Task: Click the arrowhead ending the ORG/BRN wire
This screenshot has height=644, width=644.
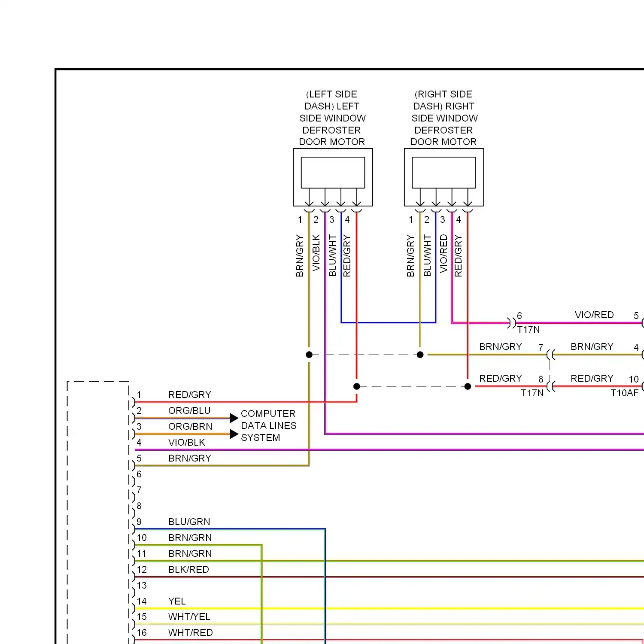Action: 234,434
